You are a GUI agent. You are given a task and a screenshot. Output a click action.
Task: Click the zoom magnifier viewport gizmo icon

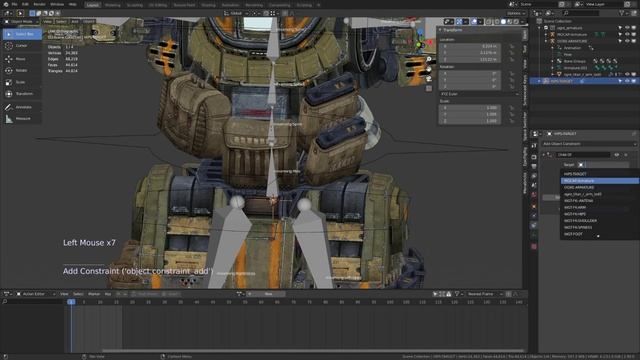tap(429, 59)
